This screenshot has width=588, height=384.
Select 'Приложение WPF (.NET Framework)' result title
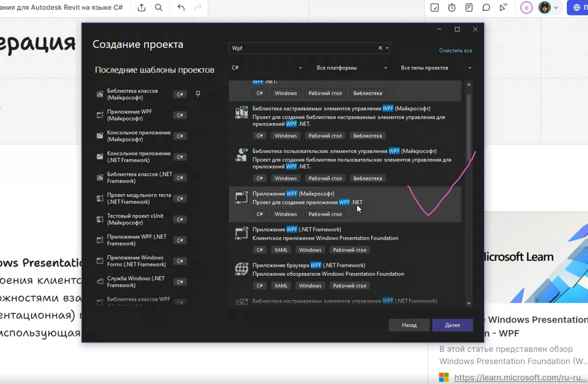point(297,229)
